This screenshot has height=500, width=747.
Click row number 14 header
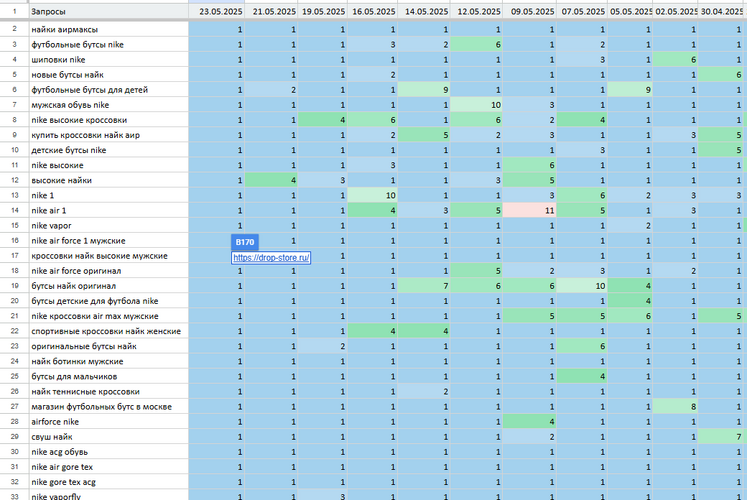click(14, 211)
